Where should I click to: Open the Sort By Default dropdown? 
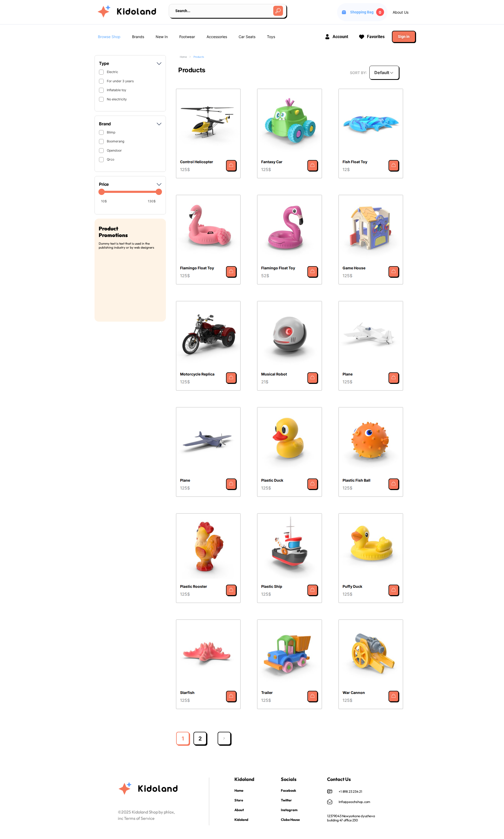[384, 73]
